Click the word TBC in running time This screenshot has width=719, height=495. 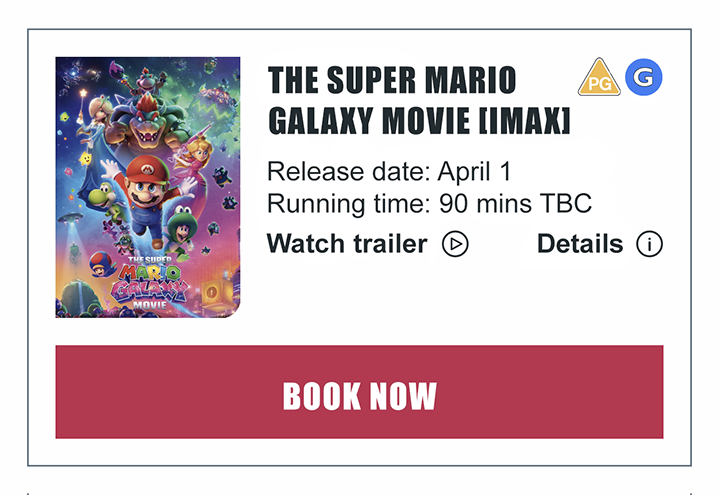click(x=566, y=204)
